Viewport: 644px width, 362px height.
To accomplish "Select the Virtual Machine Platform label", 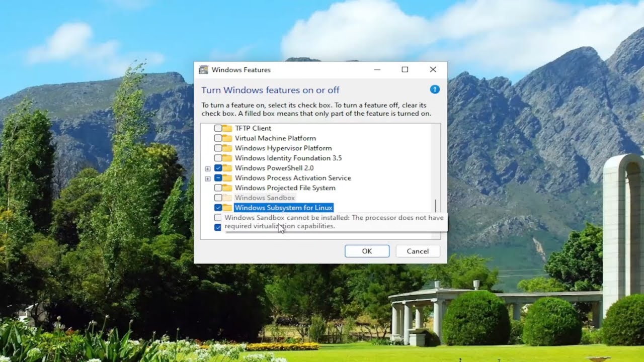I will (x=275, y=138).
